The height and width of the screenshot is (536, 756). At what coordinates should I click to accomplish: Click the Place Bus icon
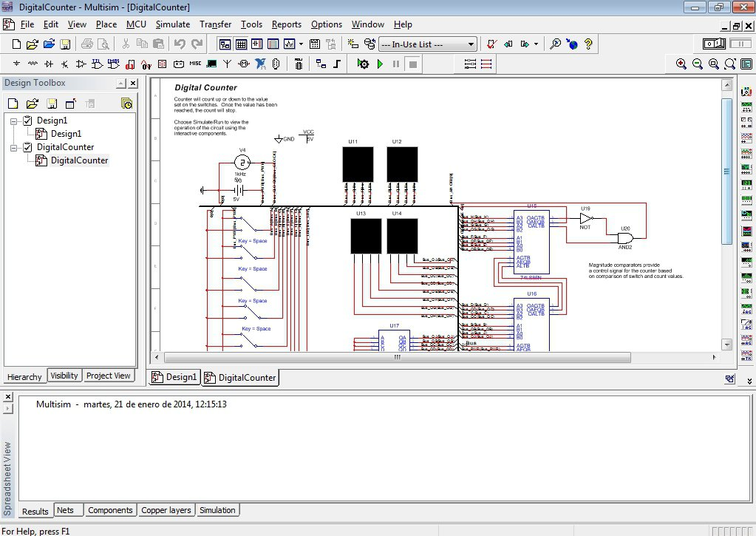(x=337, y=64)
